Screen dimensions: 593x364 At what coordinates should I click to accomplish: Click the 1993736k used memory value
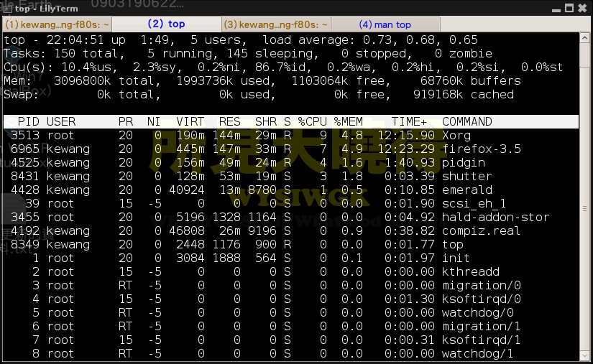tap(205, 81)
